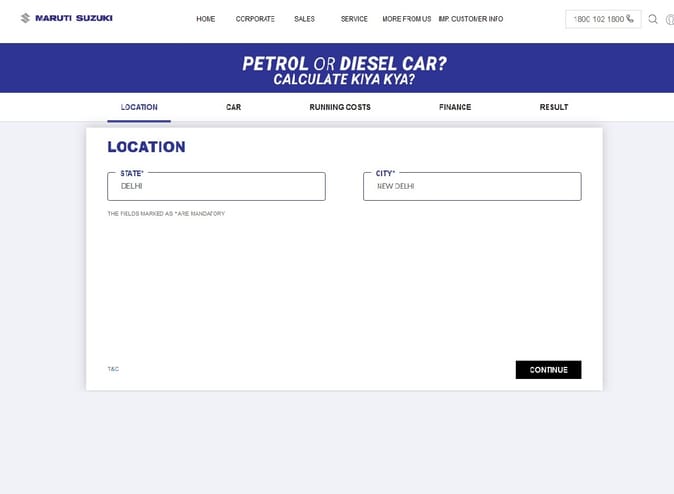Select the Location step tab
This screenshot has width=674, height=494.
[139, 107]
